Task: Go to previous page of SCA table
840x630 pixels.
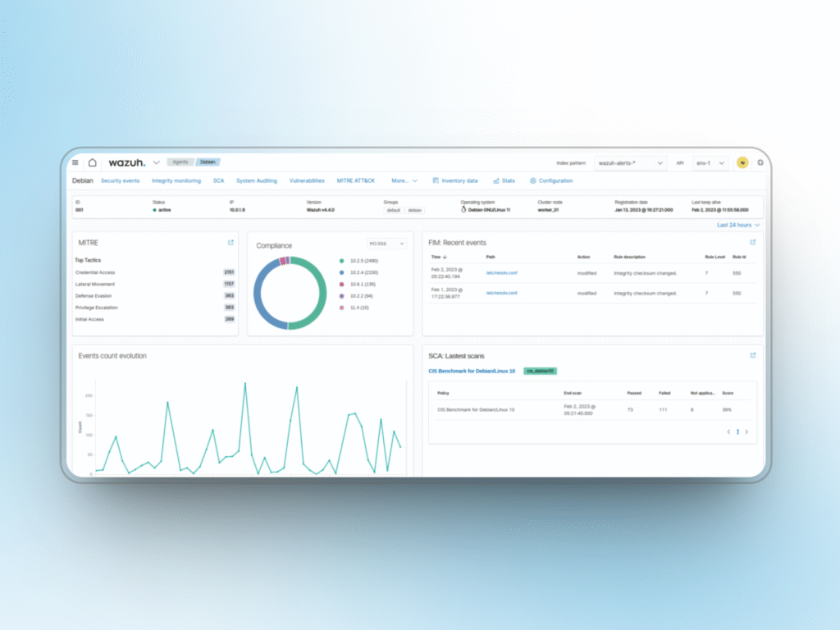Action: click(x=728, y=431)
